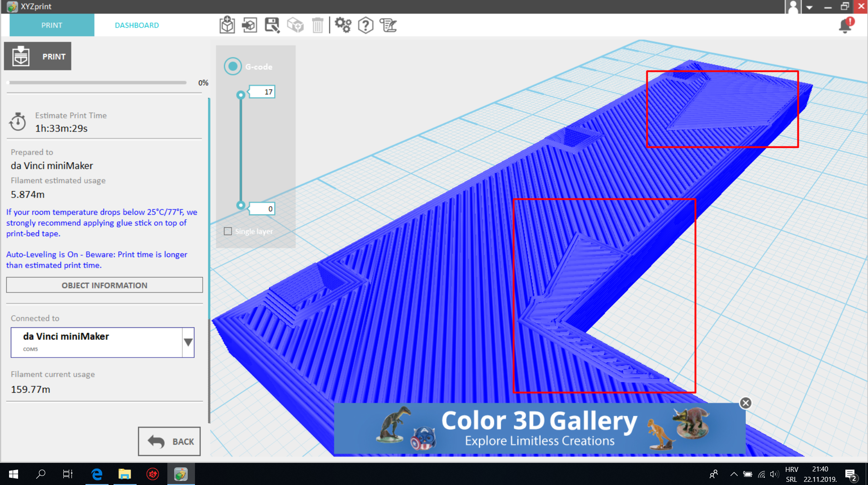Select the G-code radio button

click(232, 66)
